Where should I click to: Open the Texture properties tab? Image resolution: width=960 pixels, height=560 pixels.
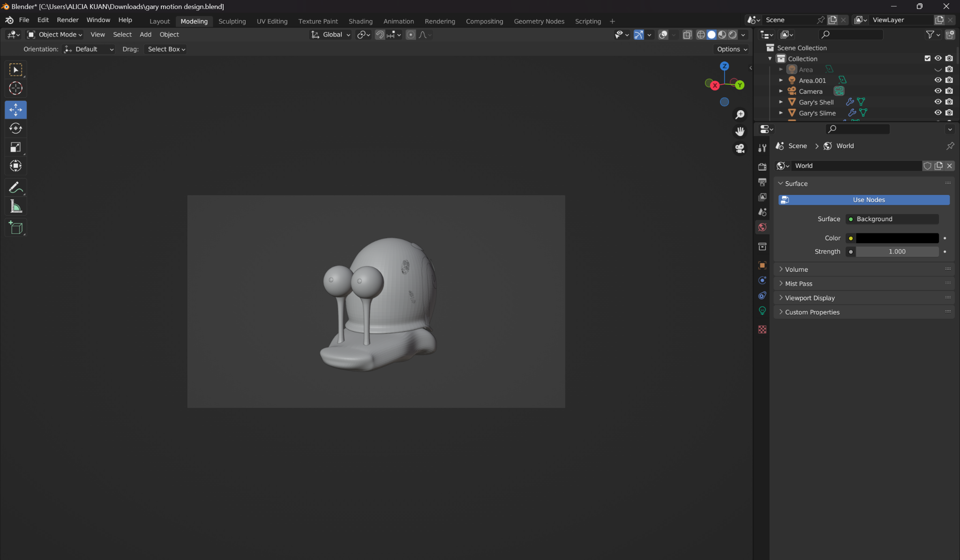(762, 329)
